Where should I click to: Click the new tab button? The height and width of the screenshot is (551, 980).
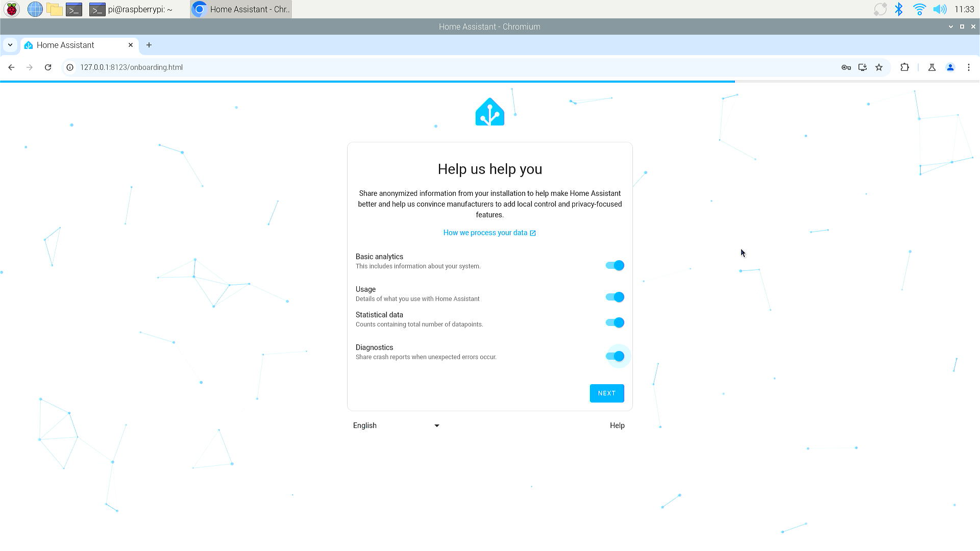[150, 45]
